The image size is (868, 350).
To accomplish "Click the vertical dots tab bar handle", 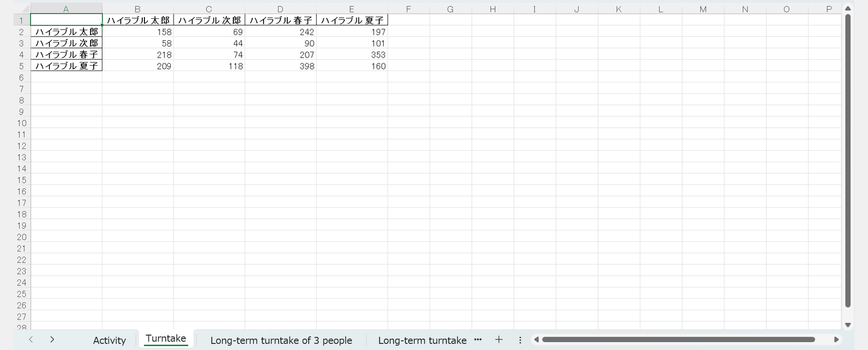I will 520,340.
